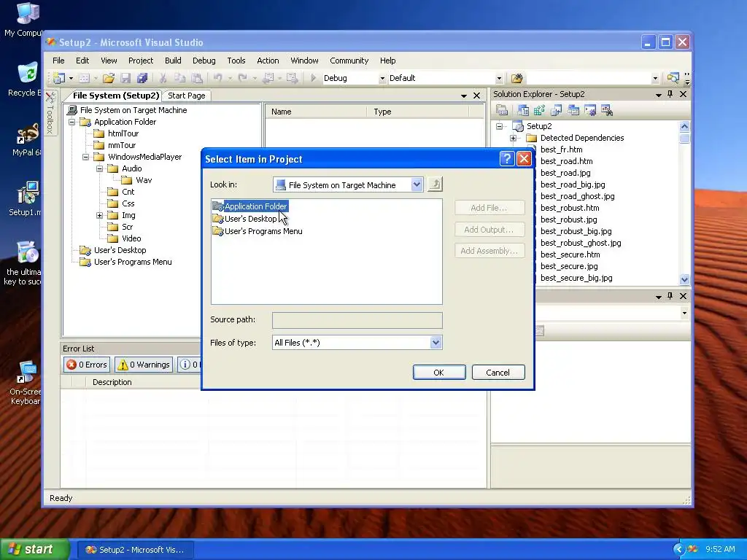Open the Look in dropdown
Image resolution: width=747 pixels, height=560 pixels.
click(x=417, y=184)
